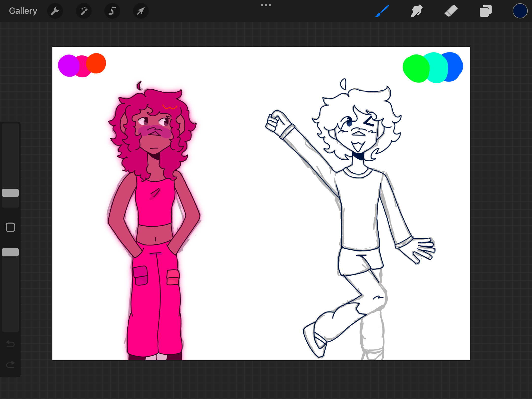This screenshot has height=399, width=532.
Task: Open the active color picker circle
Action: coord(520,11)
